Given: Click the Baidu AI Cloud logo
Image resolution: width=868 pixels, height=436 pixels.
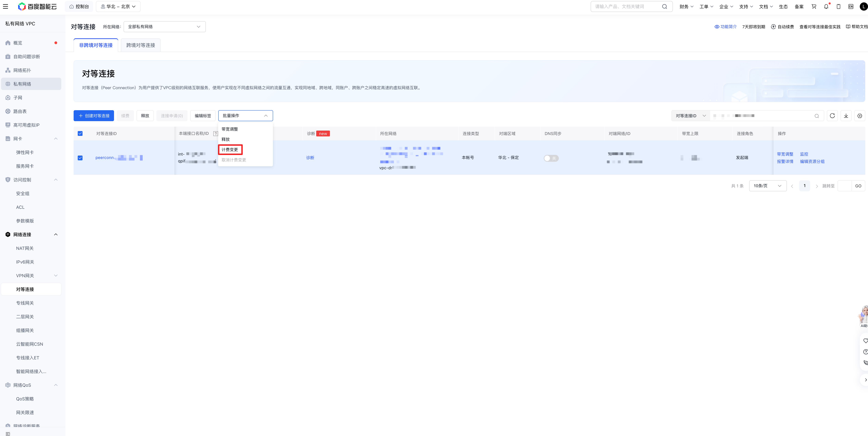Looking at the screenshot, I should pos(37,6).
